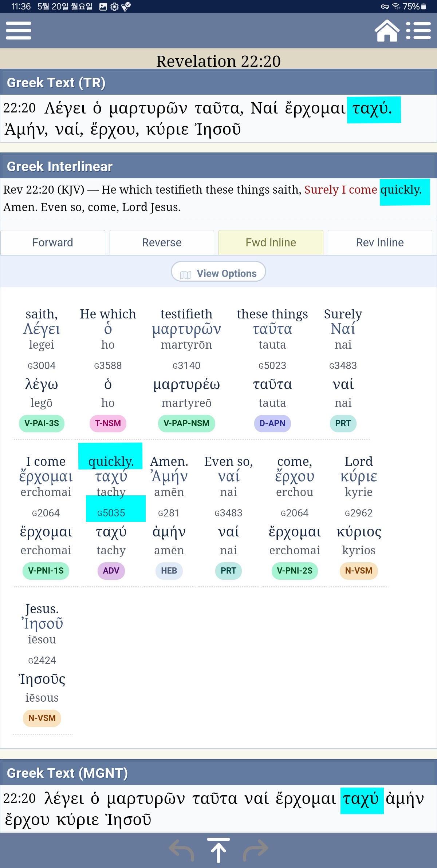
Task: Tap highlighted quickly in KJV verse
Action: (401, 190)
